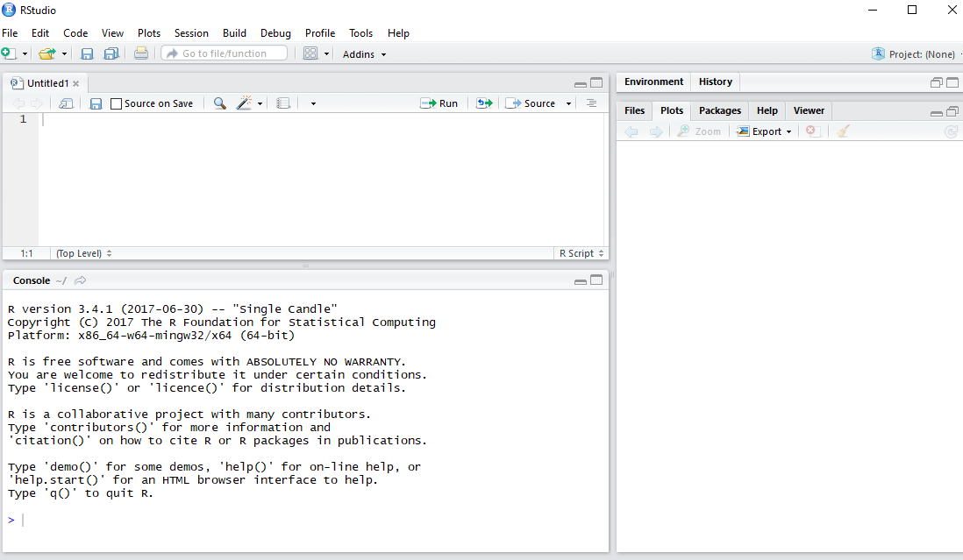Viewport: 963px width, 560px height.
Task: Click the find/replace magnifier icon
Action: click(219, 103)
